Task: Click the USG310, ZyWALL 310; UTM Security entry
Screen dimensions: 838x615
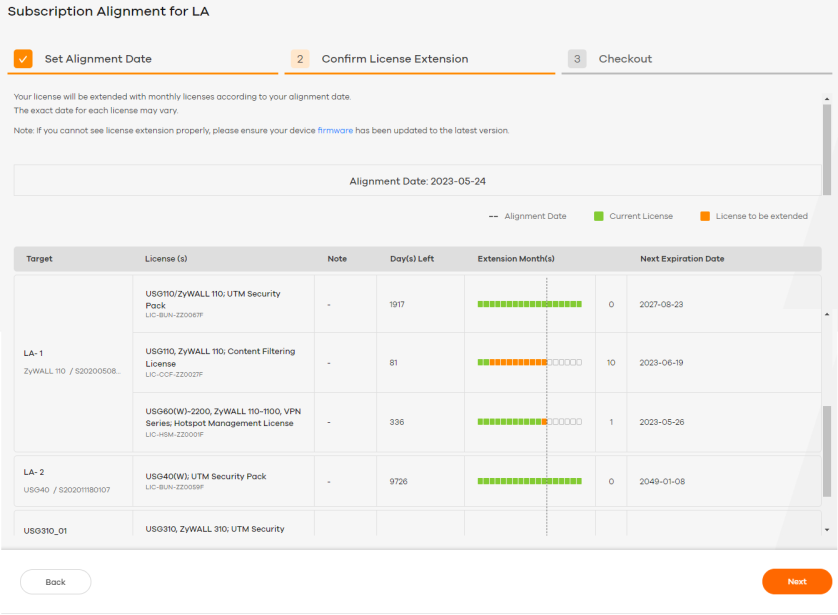Action: 215,529
